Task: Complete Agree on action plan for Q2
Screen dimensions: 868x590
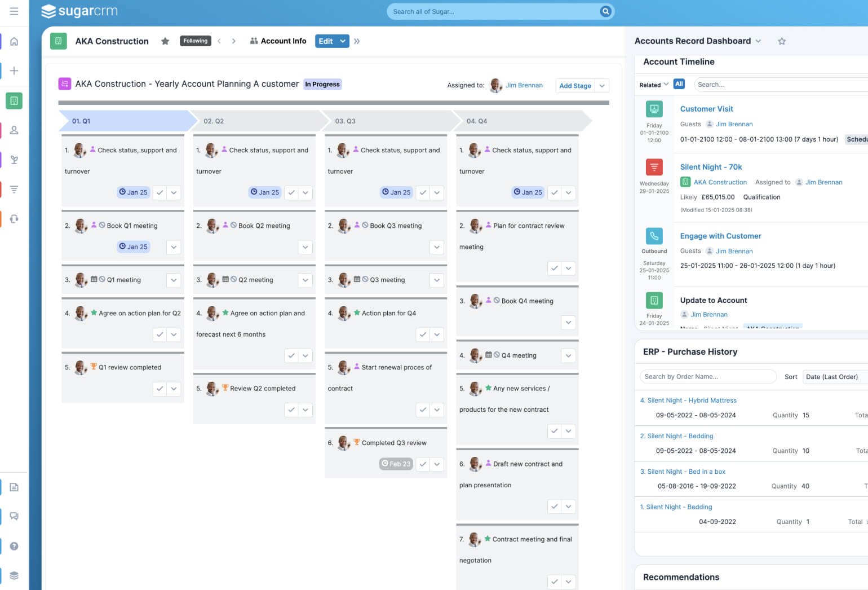Action: point(160,334)
